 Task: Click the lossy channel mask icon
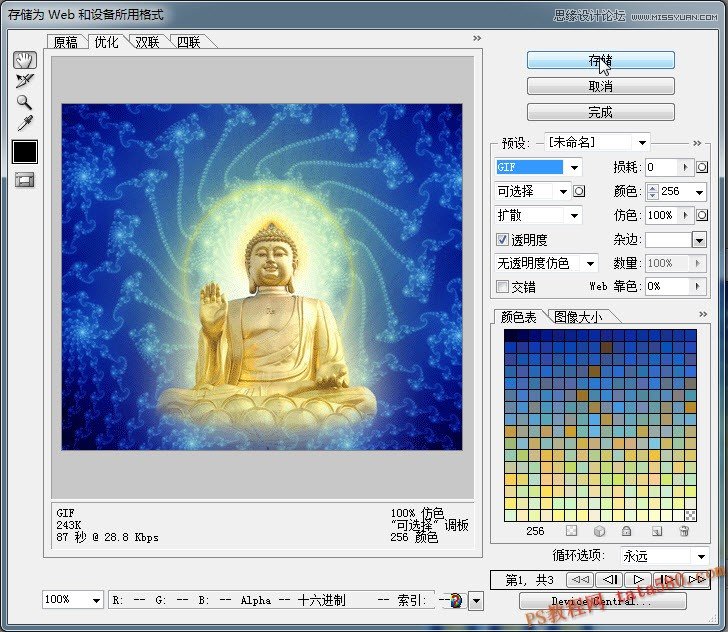coord(702,167)
